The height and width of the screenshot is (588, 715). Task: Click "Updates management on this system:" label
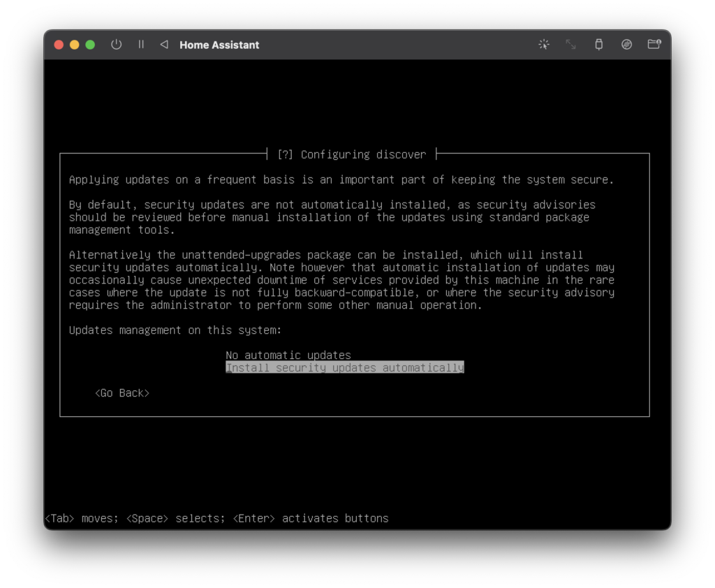(x=175, y=330)
